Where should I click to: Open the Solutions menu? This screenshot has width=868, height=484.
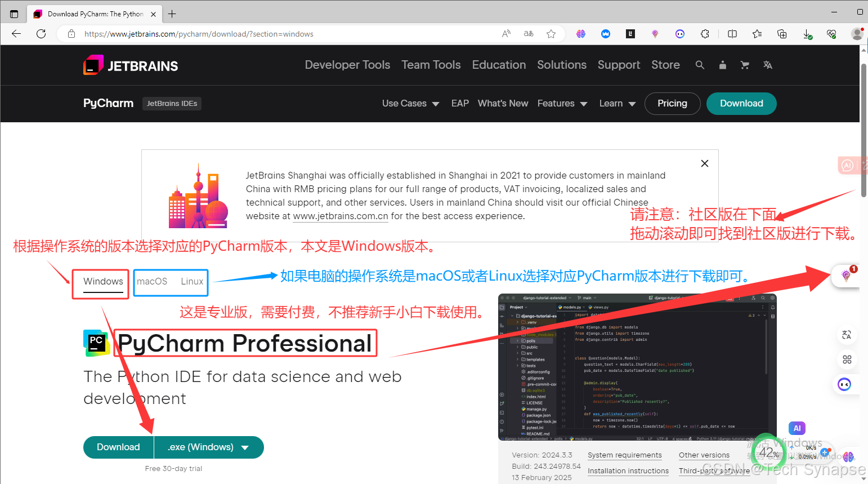click(x=562, y=65)
